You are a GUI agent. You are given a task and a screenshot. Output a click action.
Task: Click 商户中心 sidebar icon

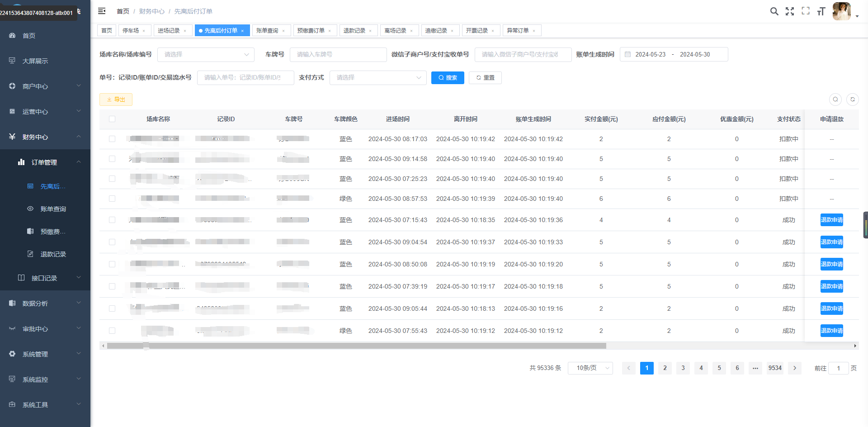click(12, 86)
